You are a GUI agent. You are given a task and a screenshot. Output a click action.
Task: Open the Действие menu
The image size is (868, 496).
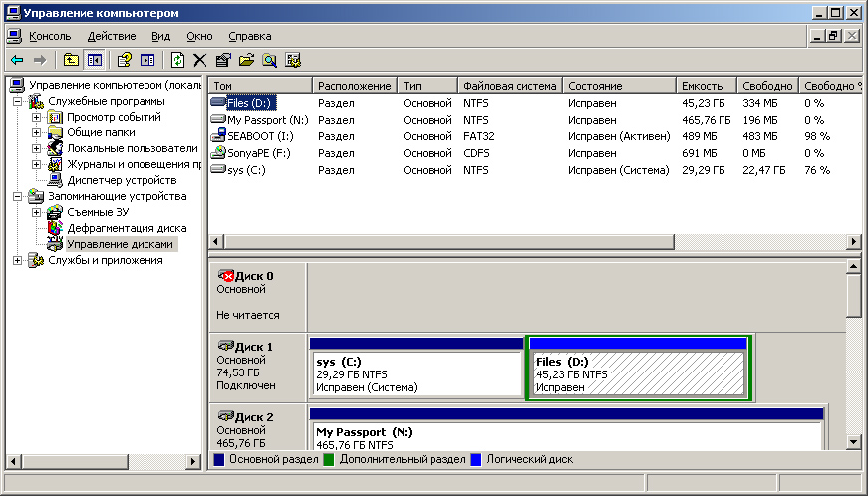(x=111, y=36)
